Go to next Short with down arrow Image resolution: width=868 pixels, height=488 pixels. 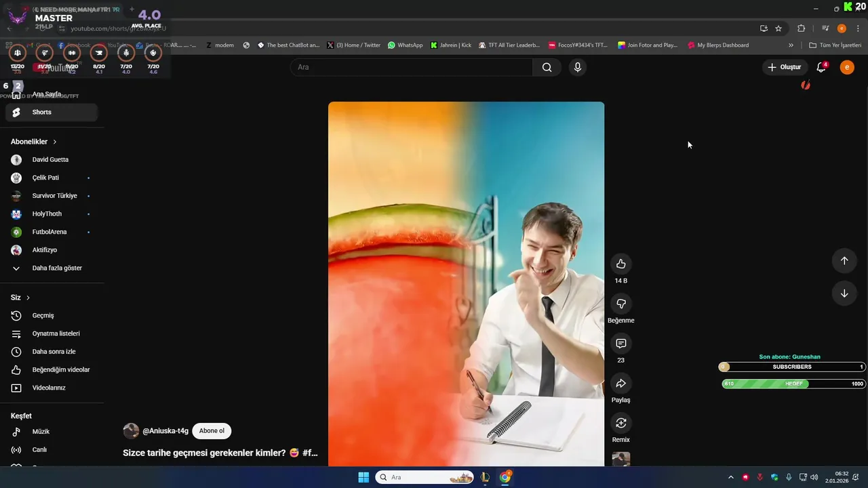pos(844,293)
